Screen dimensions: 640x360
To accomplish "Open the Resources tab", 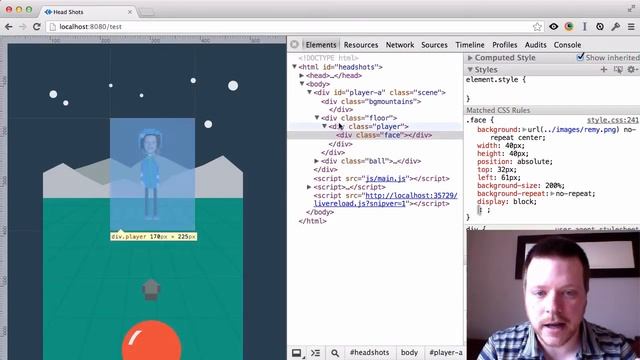I will click(361, 45).
